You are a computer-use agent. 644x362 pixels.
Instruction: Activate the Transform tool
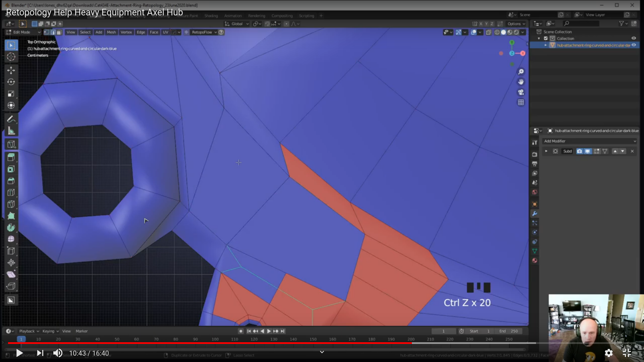pyautogui.click(x=11, y=105)
